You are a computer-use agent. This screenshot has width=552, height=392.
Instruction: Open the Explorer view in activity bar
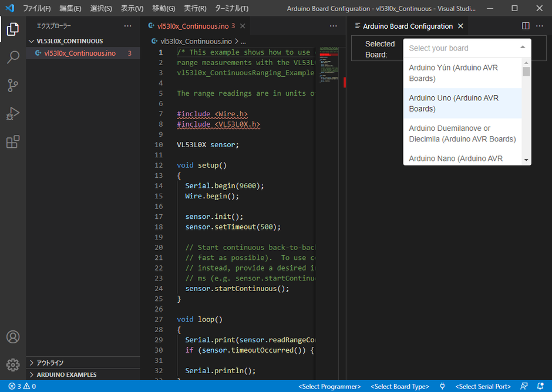coord(13,29)
